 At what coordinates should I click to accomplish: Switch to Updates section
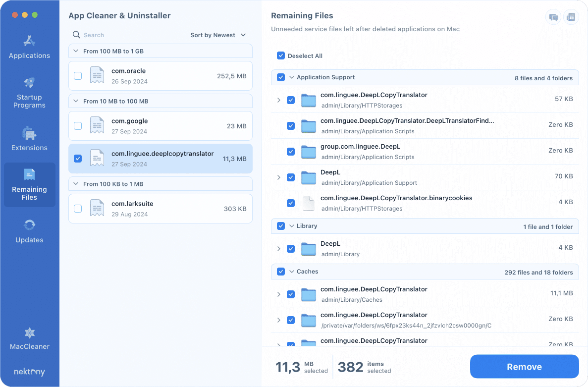click(x=29, y=231)
